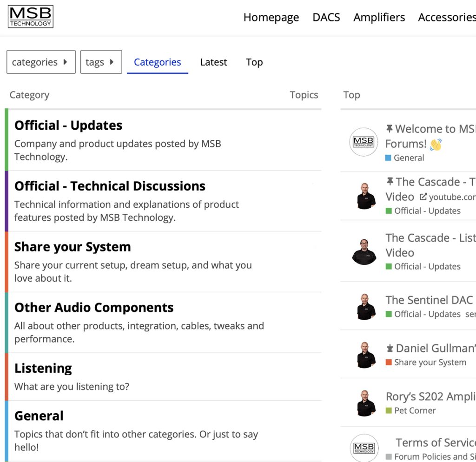Click the MSB Technology logo
The width and height of the screenshot is (476, 462).
click(30, 17)
